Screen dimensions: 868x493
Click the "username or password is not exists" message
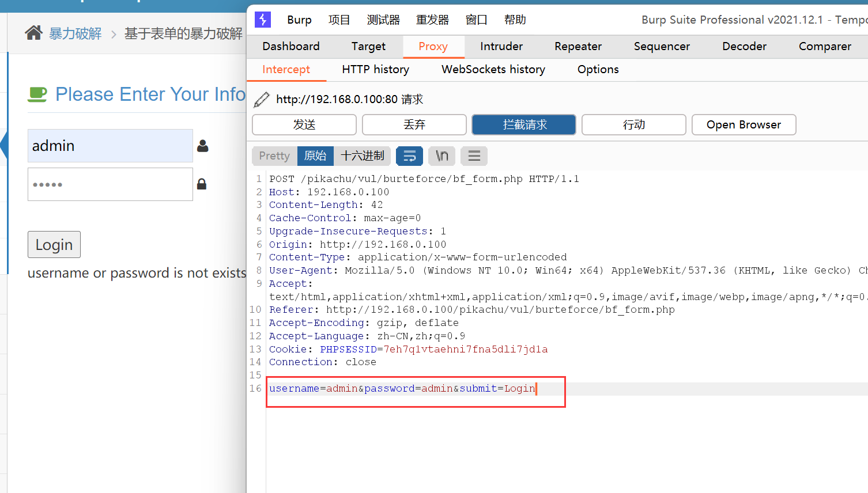point(137,273)
